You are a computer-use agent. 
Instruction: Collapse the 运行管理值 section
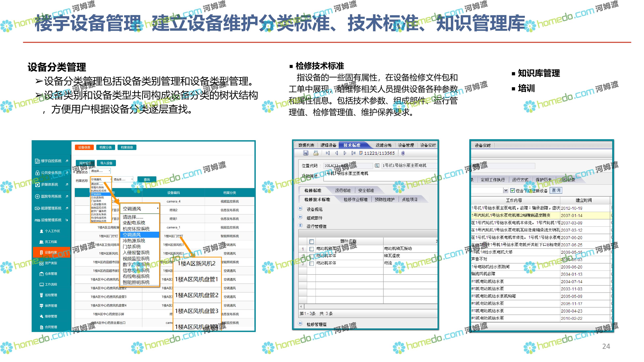300,226
